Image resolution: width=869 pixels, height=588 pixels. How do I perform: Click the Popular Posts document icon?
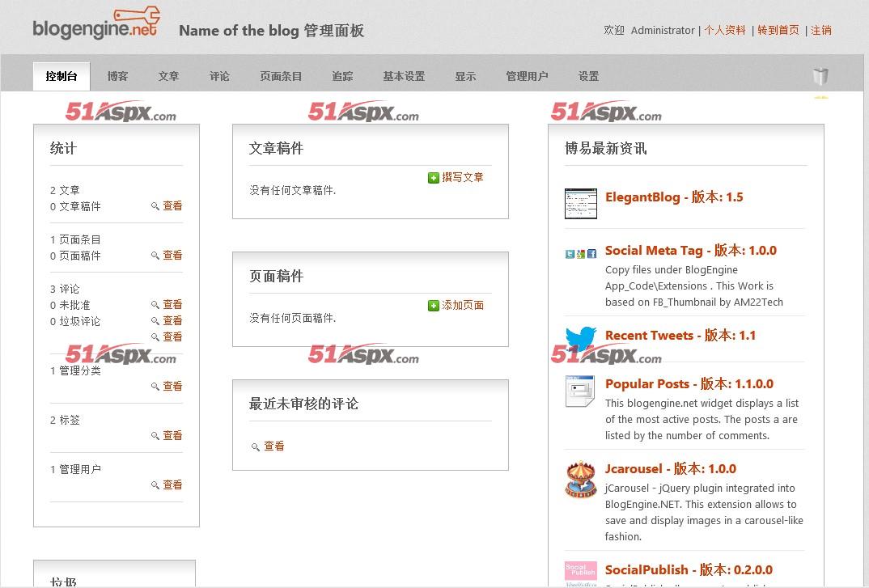tap(580, 391)
